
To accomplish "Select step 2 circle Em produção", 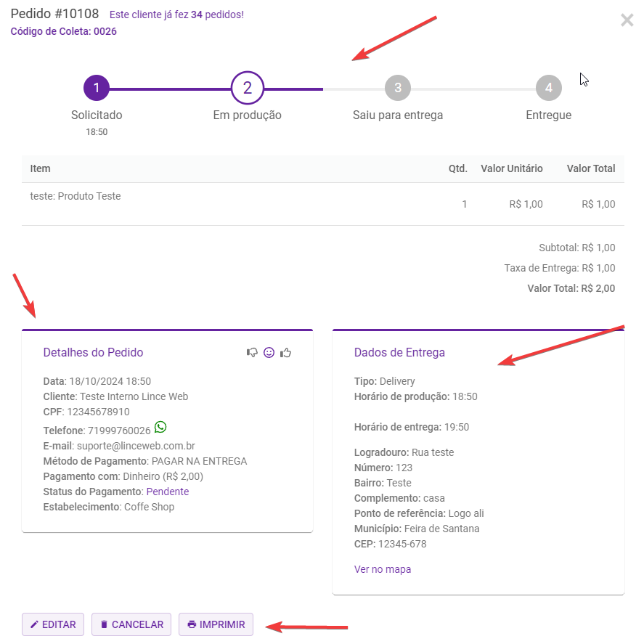I will (x=247, y=89).
